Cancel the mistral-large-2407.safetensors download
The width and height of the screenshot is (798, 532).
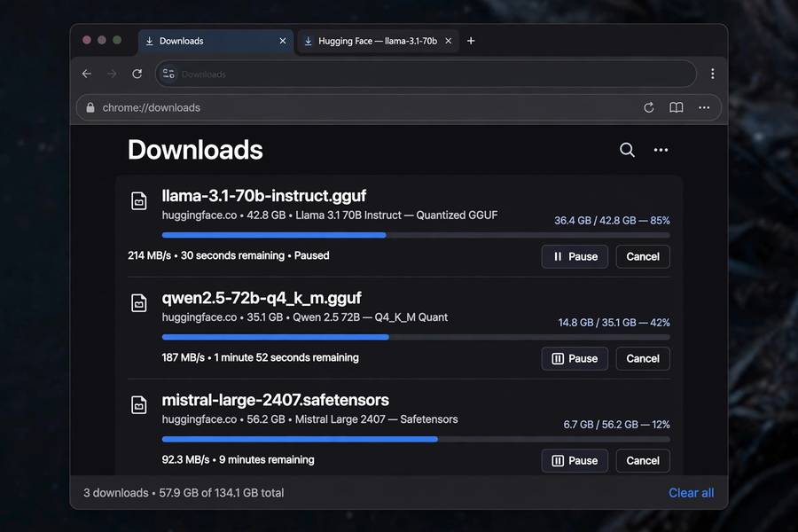(x=643, y=461)
